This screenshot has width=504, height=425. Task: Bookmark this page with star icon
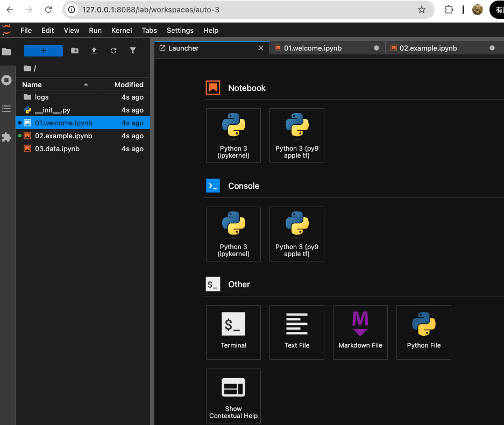421,10
